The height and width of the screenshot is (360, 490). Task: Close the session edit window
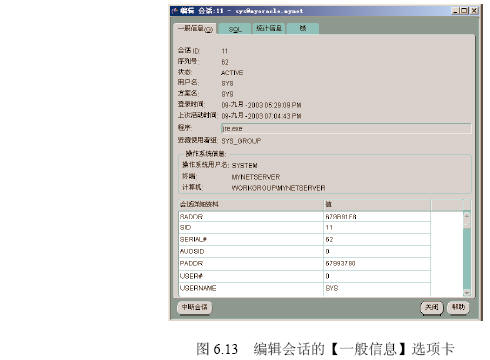(x=474, y=11)
